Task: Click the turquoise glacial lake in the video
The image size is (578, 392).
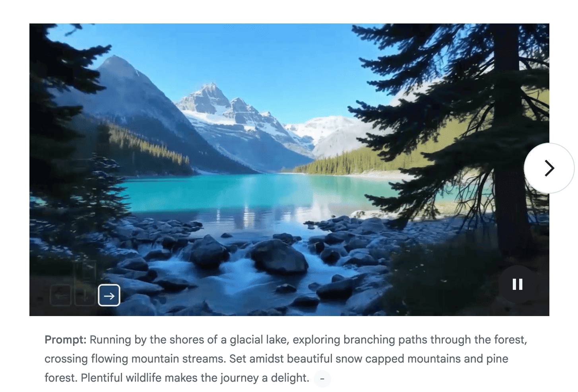Action: tap(254, 191)
